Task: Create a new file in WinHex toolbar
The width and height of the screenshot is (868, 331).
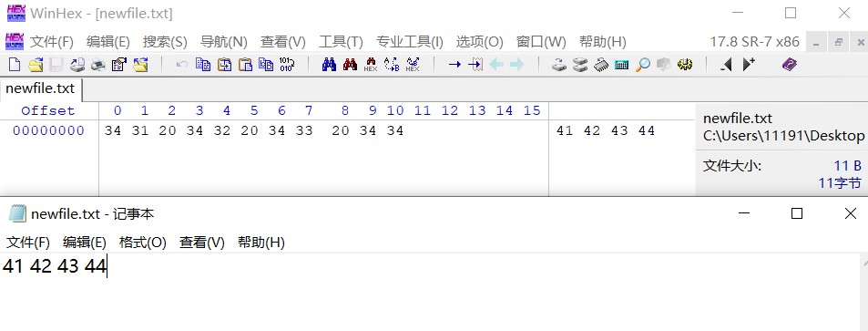Action: tap(15, 65)
